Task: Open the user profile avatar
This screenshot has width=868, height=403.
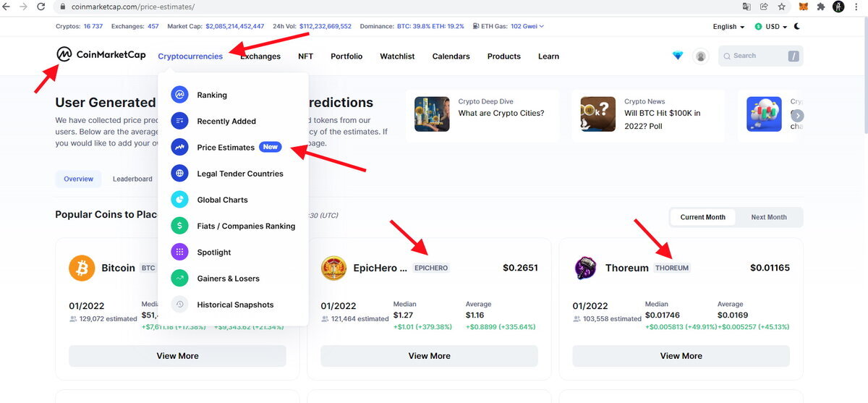Action: point(700,56)
